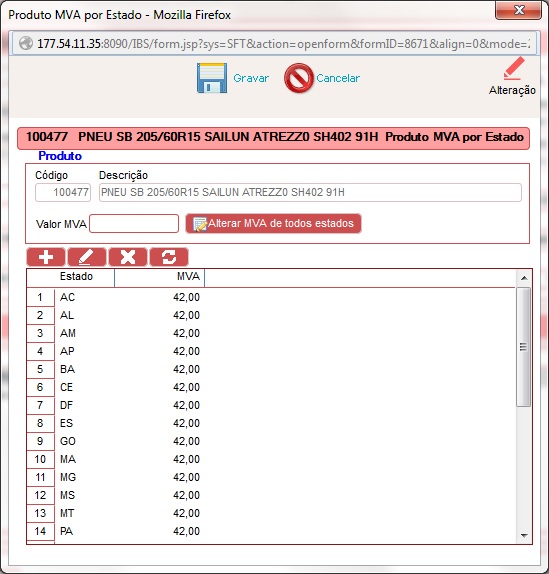Click Alterar MVA de todos estados button
The height and width of the screenshot is (574, 549).
tap(273, 224)
